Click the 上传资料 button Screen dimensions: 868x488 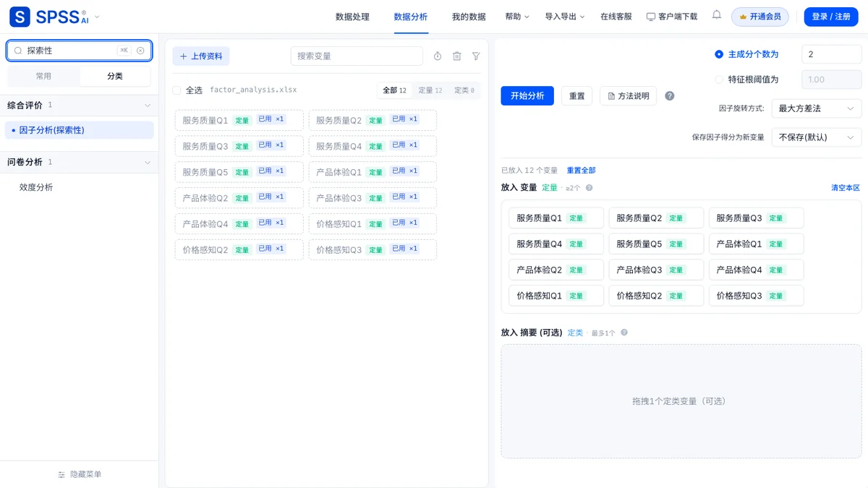pyautogui.click(x=201, y=56)
